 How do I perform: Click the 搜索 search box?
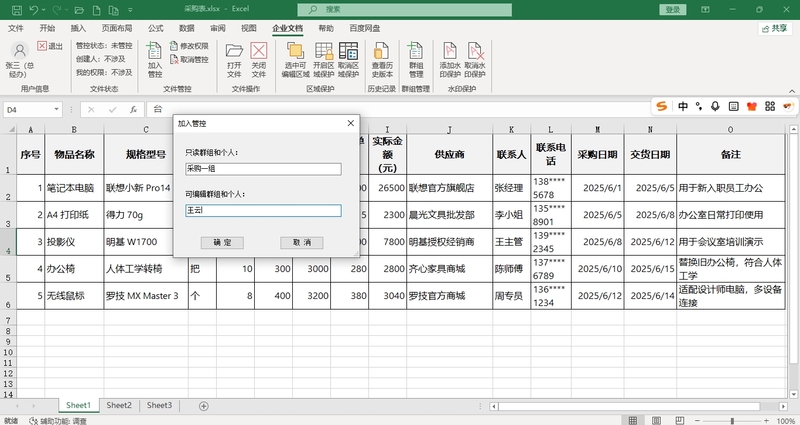(x=405, y=9)
